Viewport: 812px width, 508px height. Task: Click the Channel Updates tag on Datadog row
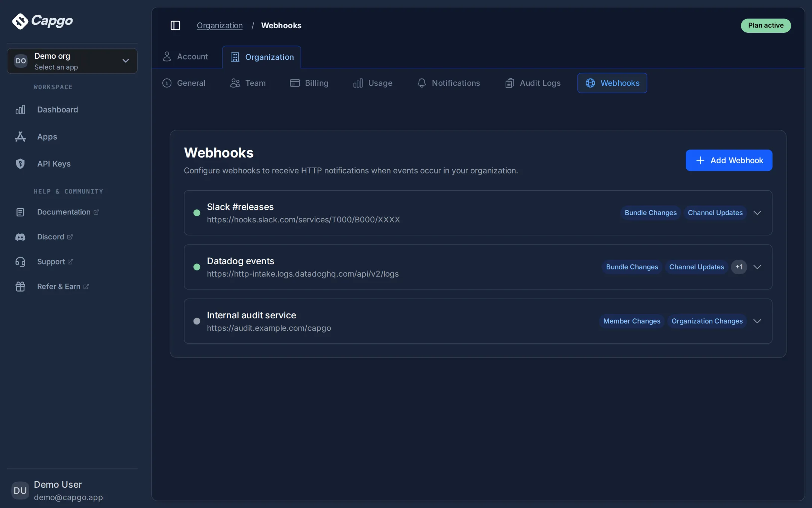coord(697,267)
